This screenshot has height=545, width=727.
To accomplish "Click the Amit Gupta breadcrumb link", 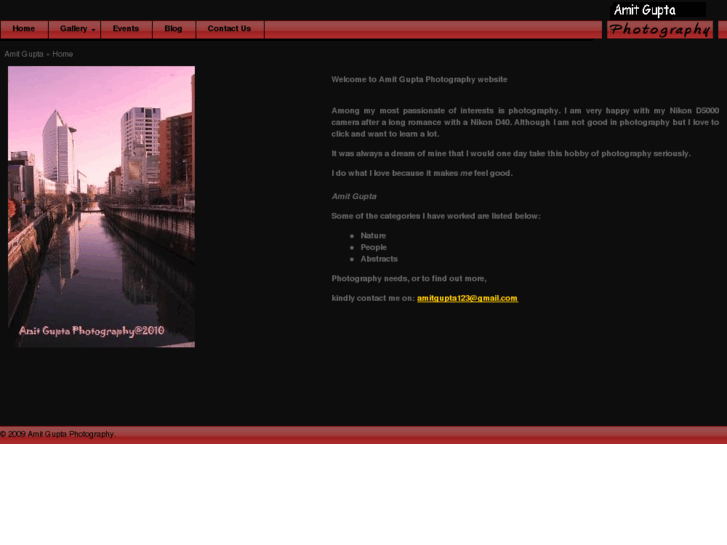I will pos(24,54).
